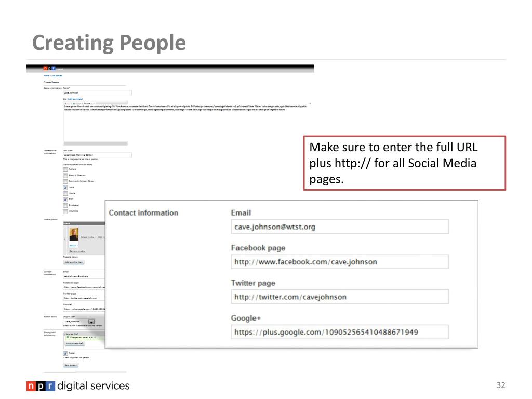The width and height of the screenshot is (532, 399).
Task: Uncheck the Publish checkbox
Action: 65,353
